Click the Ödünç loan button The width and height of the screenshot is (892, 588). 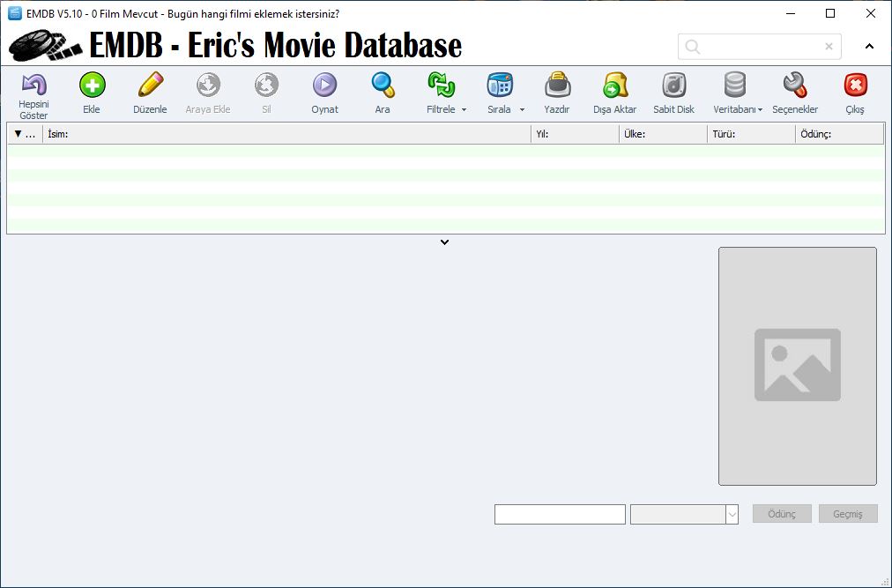tap(782, 513)
